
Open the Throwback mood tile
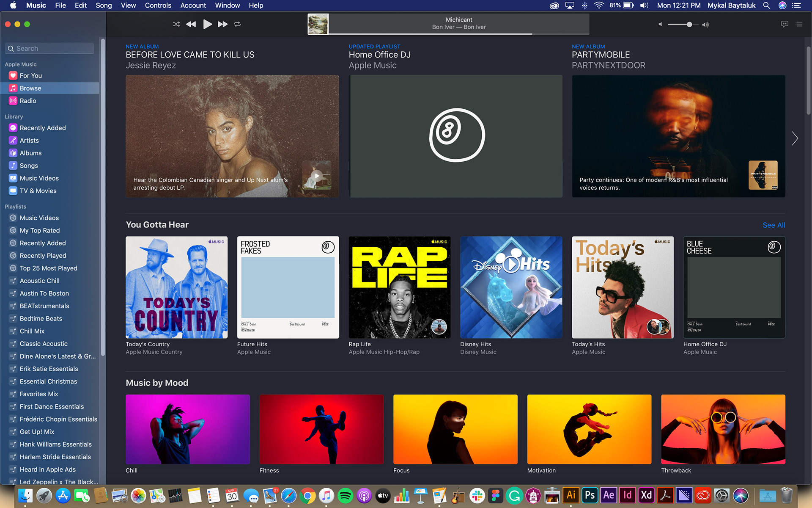click(723, 429)
